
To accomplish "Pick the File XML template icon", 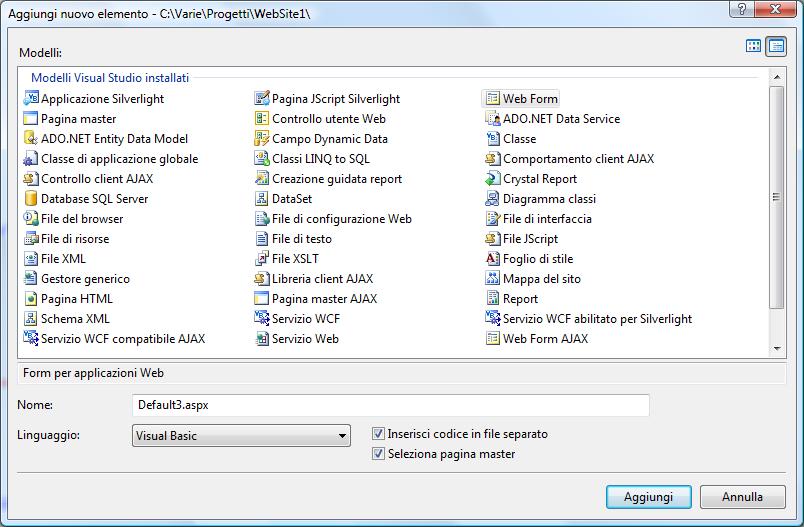I will (x=31, y=258).
